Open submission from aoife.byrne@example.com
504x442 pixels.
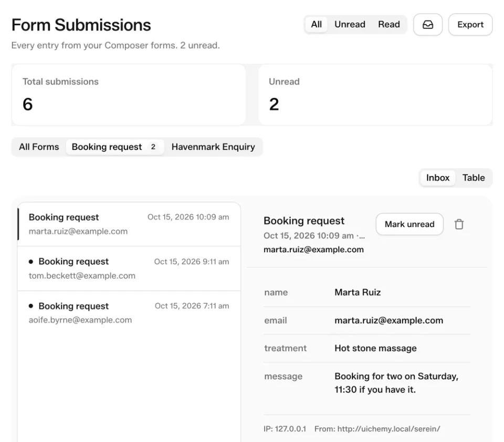(x=129, y=313)
